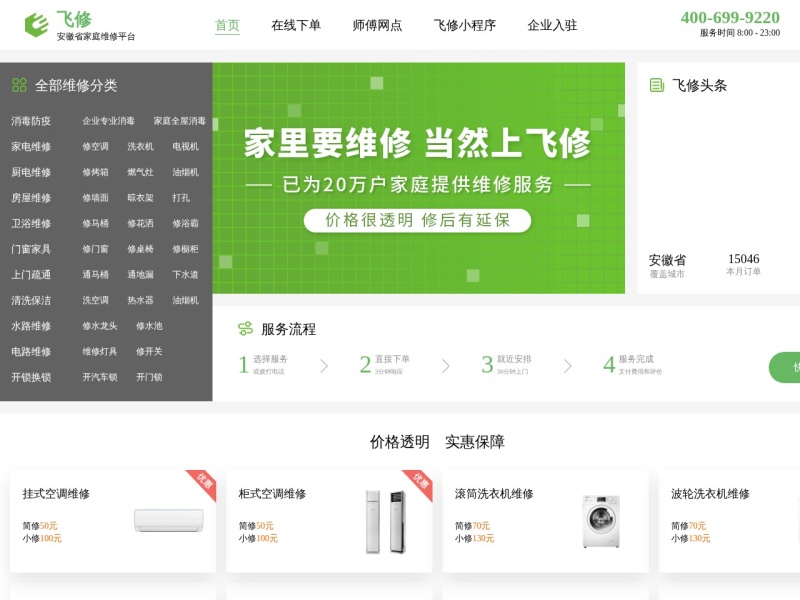This screenshot has height=600, width=800.
Task: Choose 修水池 link
Action: click(x=149, y=326)
